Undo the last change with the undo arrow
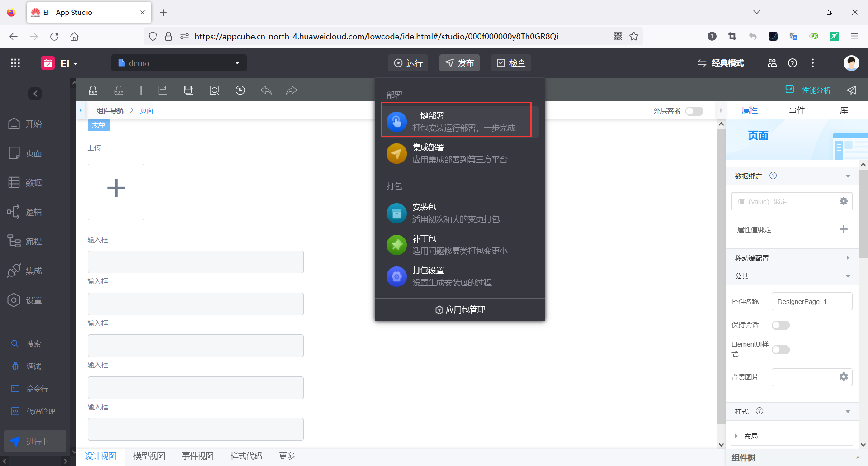Screen dimensions: 868x466 coord(266,90)
